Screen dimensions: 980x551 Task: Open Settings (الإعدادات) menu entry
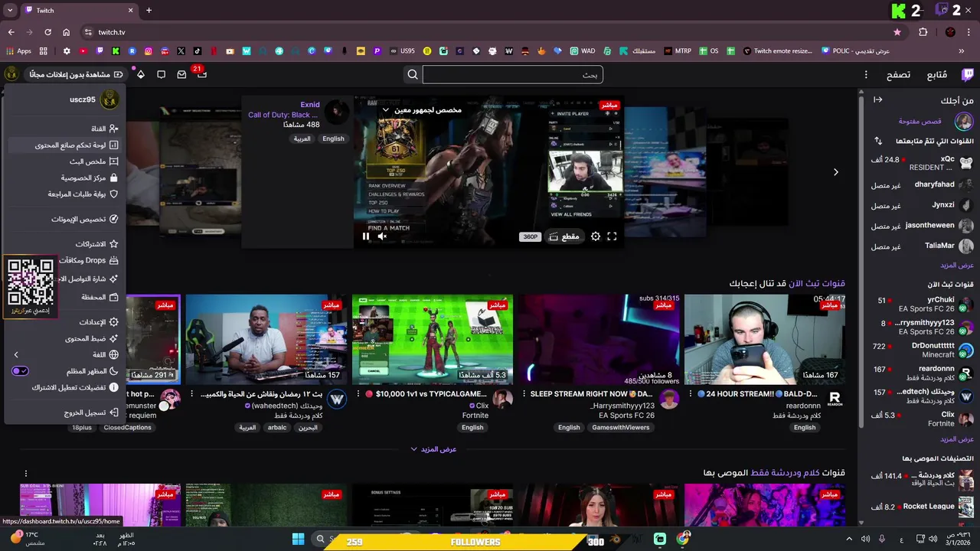tap(65, 322)
